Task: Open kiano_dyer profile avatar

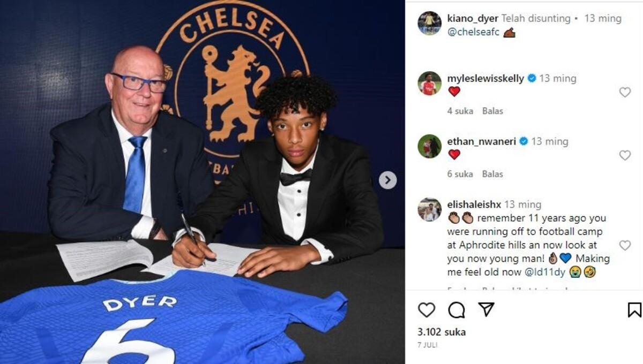Action: [430, 23]
